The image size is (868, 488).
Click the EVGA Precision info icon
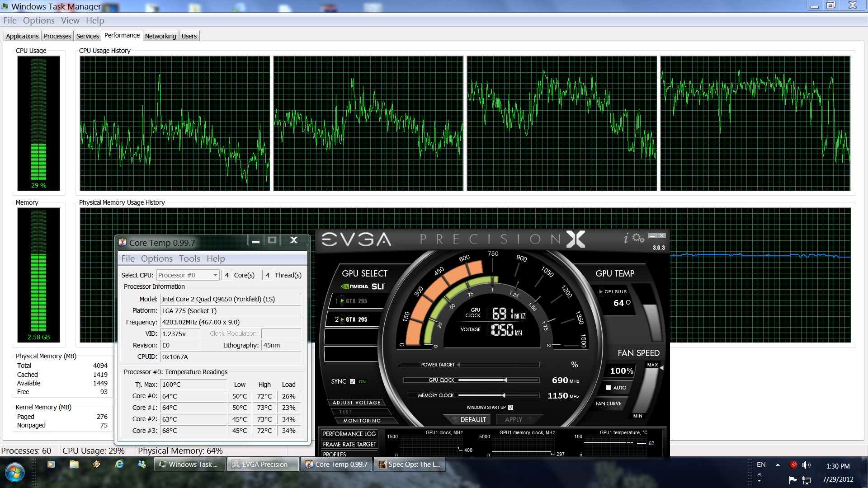point(626,238)
